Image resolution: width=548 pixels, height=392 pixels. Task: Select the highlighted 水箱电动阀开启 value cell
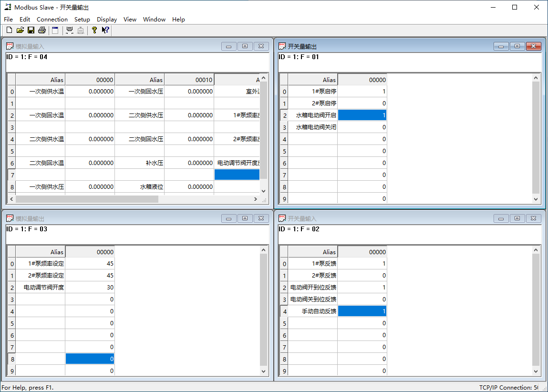pos(362,115)
